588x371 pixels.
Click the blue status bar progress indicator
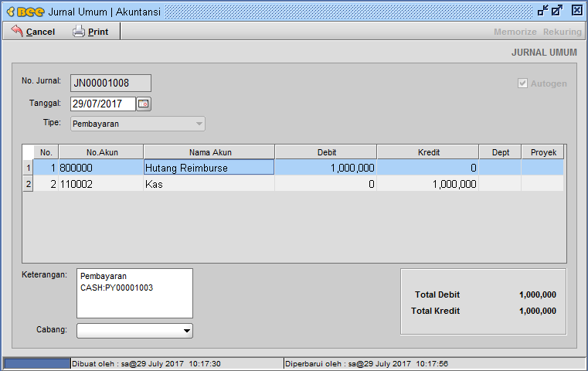point(37,363)
